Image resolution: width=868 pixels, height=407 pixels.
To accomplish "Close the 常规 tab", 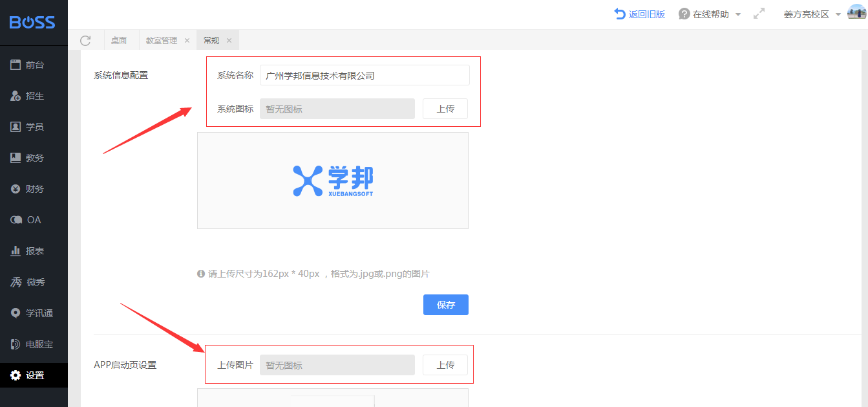I will pos(229,40).
